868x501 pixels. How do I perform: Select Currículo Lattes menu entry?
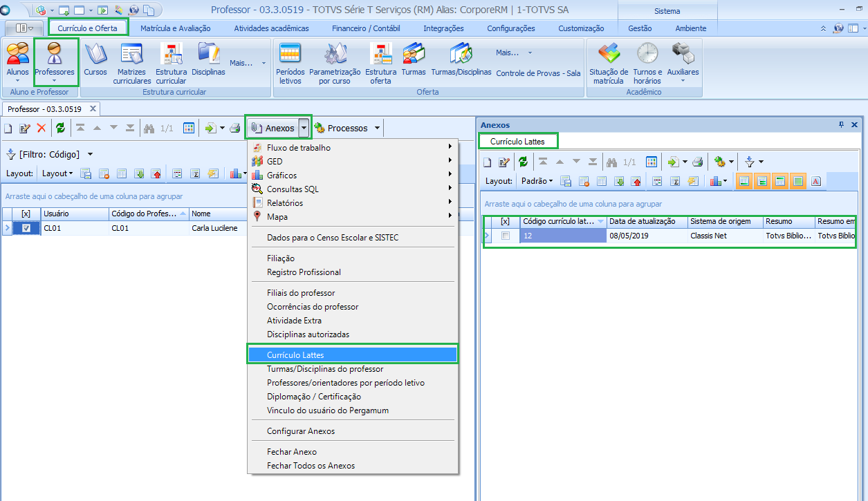[x=353, y=355]
